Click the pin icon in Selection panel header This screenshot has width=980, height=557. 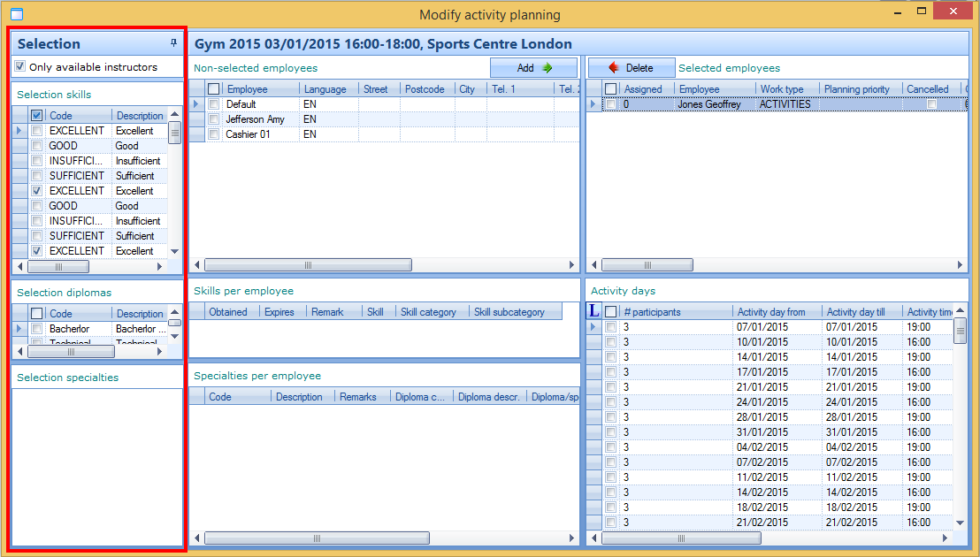173,42
